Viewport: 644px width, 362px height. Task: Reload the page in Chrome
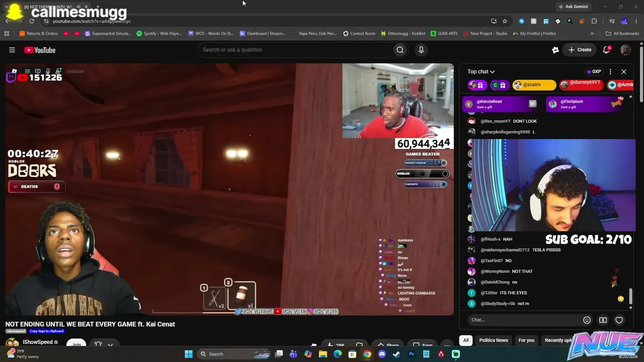point(32,21)
